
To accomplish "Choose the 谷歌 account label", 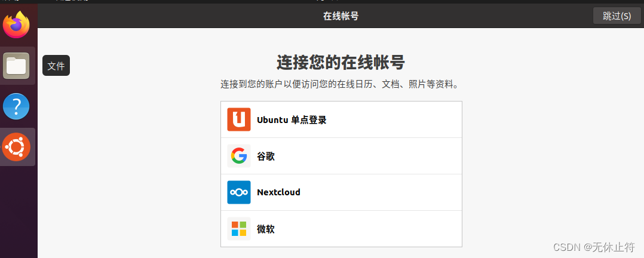I will tap(266, 156).
